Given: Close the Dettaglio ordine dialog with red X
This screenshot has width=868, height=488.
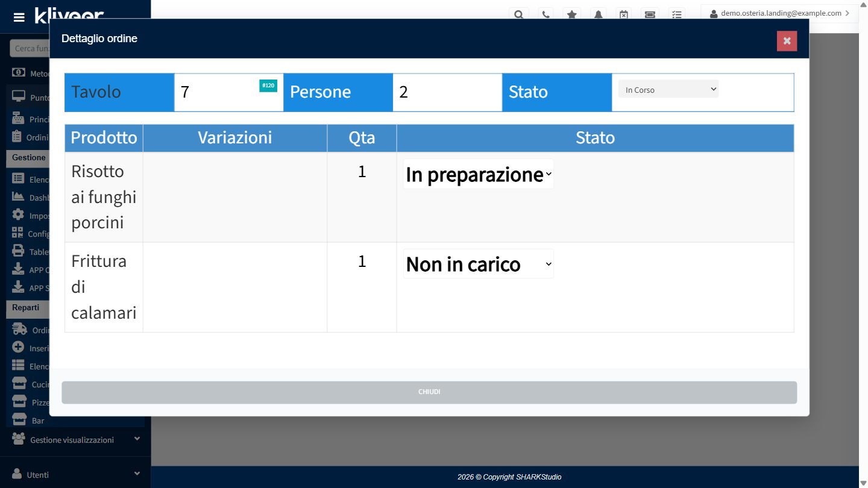Looking at the screenshot, I should tap(787, 41).
